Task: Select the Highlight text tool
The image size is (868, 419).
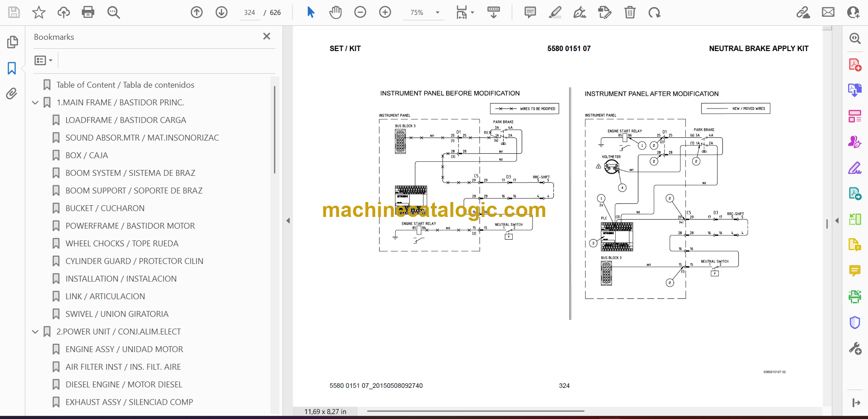Action: pyautogui.click(x=555, y=12)
